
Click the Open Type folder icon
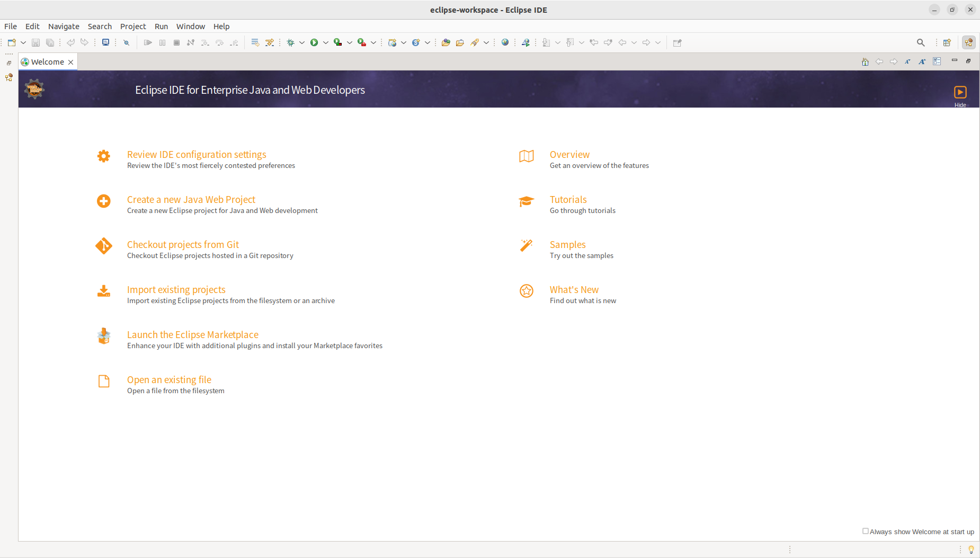click(446, 42)
